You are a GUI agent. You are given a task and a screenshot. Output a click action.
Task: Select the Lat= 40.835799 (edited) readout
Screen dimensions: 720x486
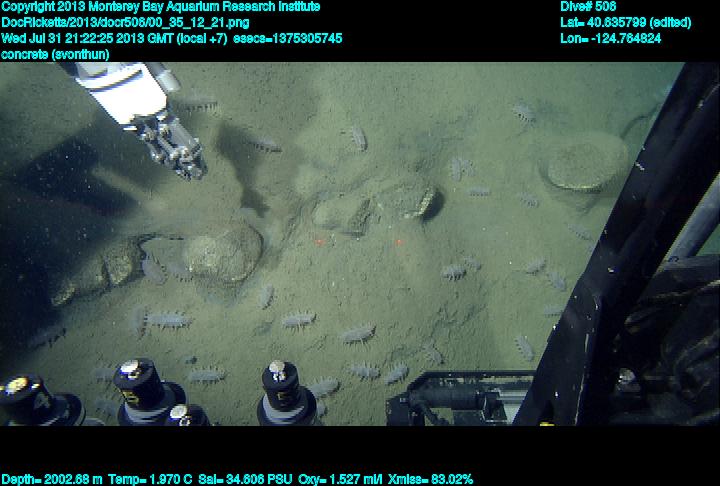(x=625, y=22)
